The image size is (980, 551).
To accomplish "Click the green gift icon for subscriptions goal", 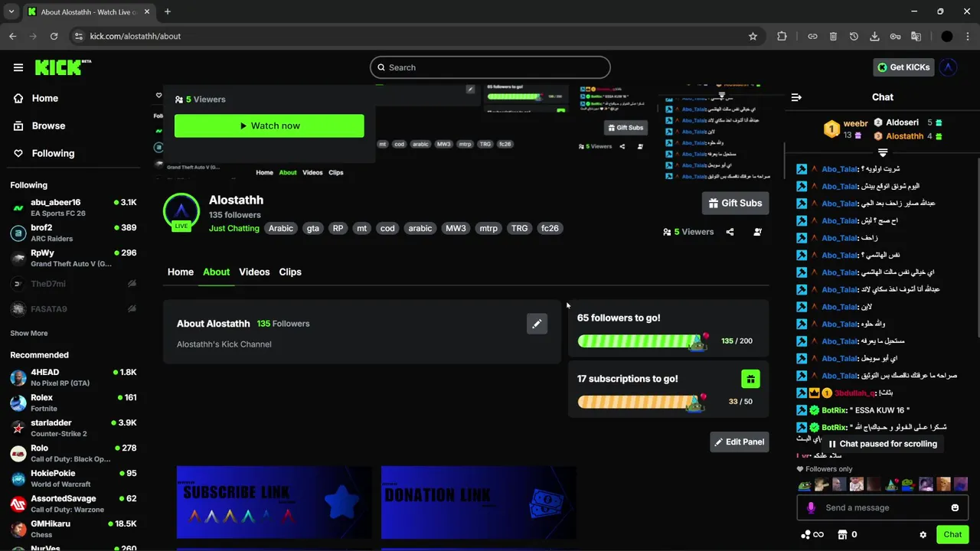I will [x=750, y=379].
